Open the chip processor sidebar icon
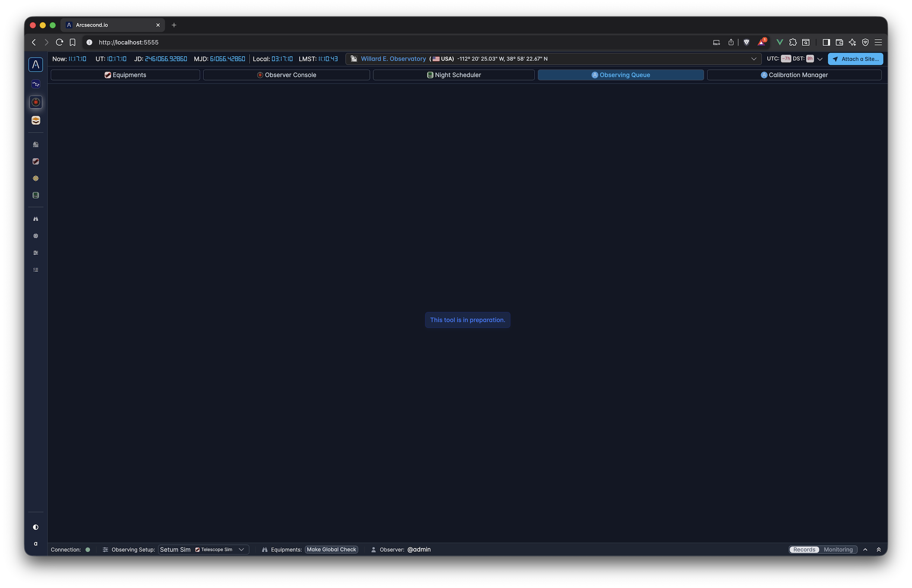912x588 pixels. coord(36,236)
